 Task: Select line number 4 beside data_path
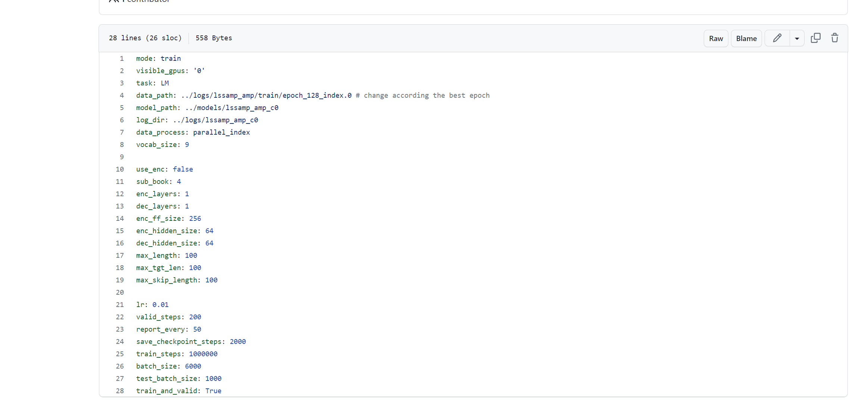(122, 95)
